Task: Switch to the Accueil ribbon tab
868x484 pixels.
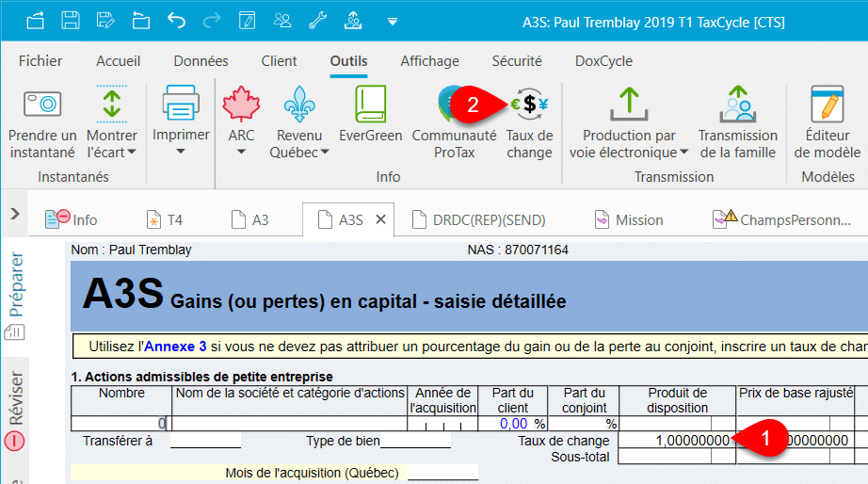Action: [118, 61]
